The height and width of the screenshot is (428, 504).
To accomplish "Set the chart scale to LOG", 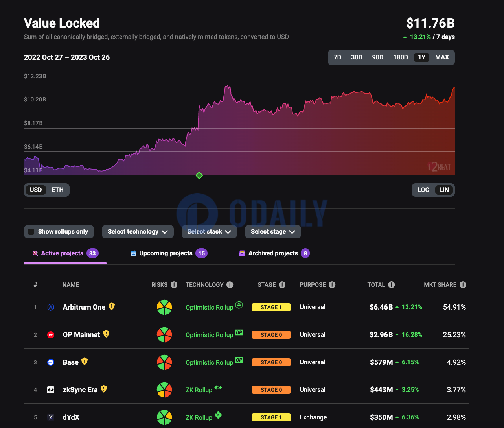I will (x=423, y=190).
